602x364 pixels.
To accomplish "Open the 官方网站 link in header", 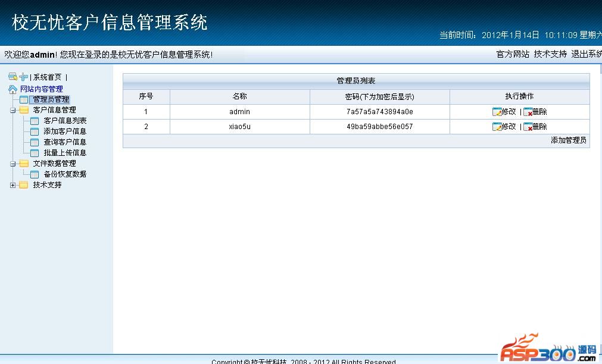I will coord(513,54).
